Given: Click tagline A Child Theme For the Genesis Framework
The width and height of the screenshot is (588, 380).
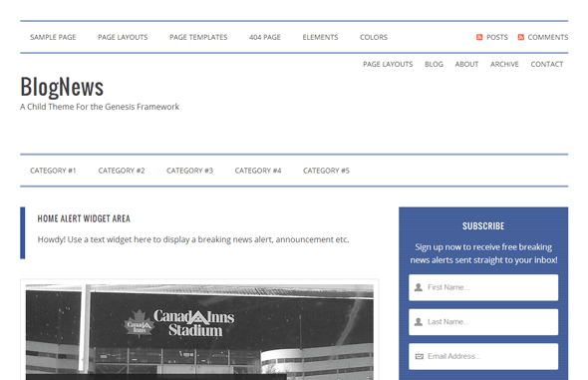Looking at the screenshot, I should [x=100, y=107].
